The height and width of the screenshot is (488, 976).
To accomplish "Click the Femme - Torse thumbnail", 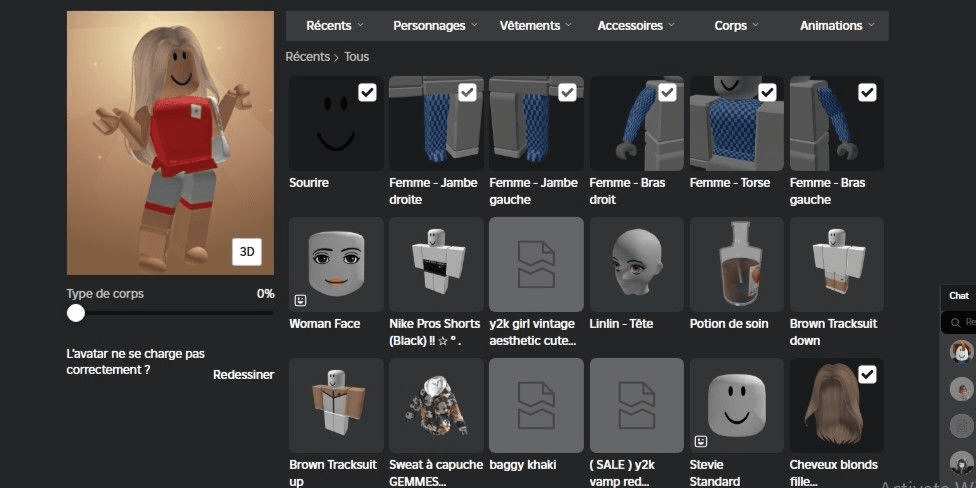I will point(736,123).
